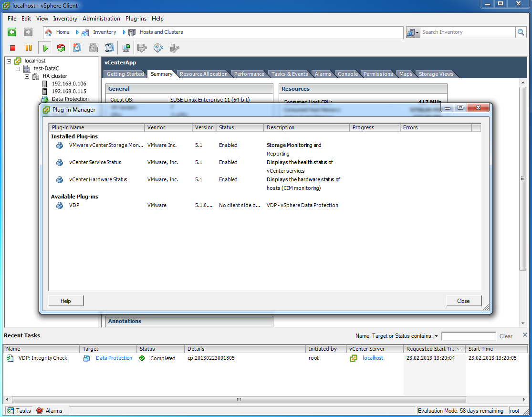Select vCenter Hardware Status plug-in icon
The image size is (532, 417).
tap(60, 179)
